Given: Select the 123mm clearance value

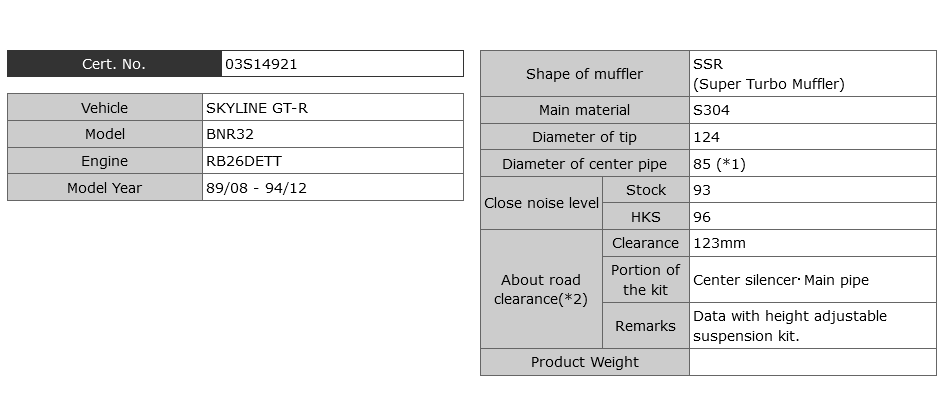Looking at the screenshot, I should tap(719, 243).
